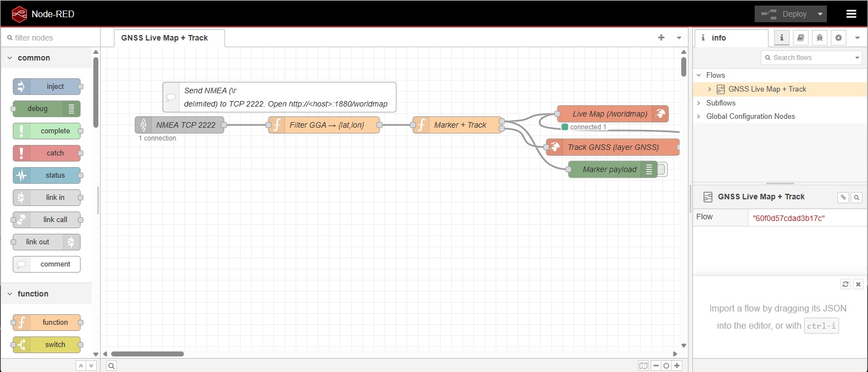The height and width of the screenshot is (372, 868).
Task: Open the main hamburger menu
Action: tap(851, 14)
